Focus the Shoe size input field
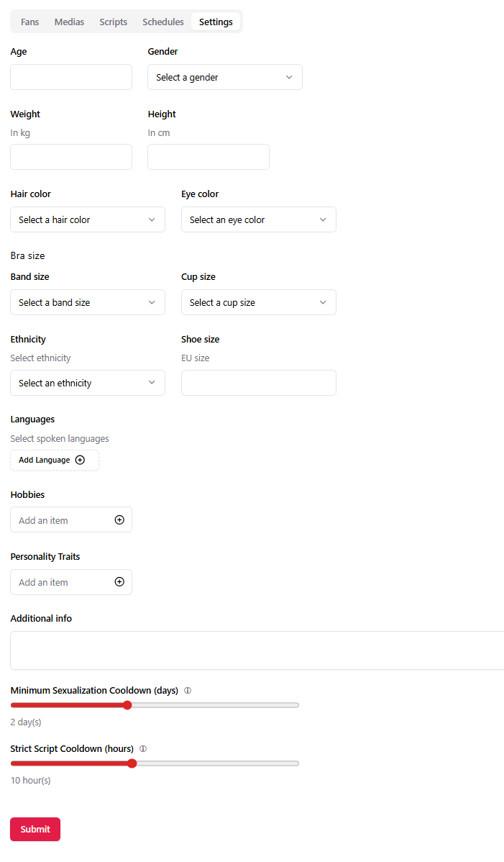 (259, 384)
